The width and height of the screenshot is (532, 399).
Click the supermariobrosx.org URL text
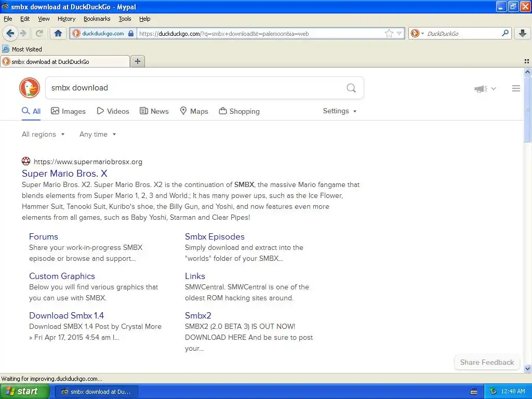[x=88, y=162]
